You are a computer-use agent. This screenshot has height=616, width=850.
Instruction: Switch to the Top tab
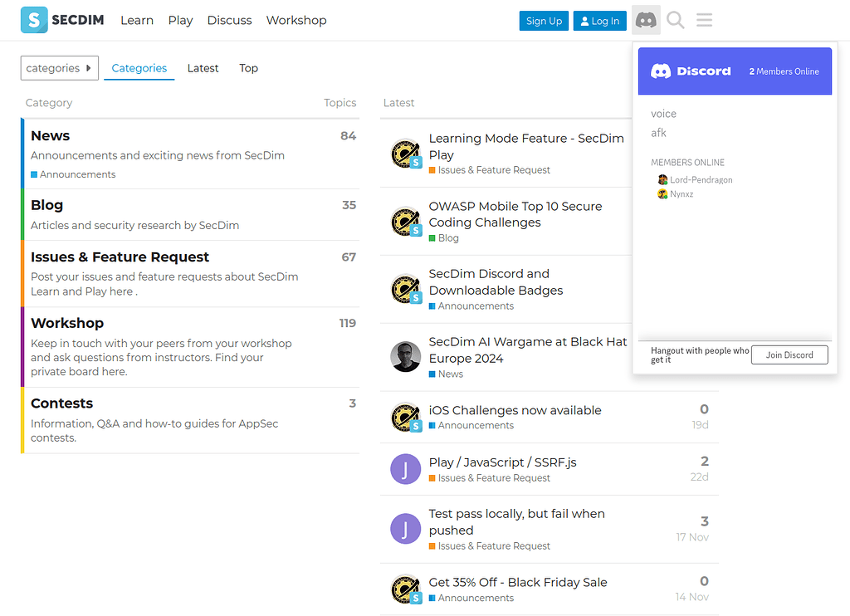(x=248, y=68)
